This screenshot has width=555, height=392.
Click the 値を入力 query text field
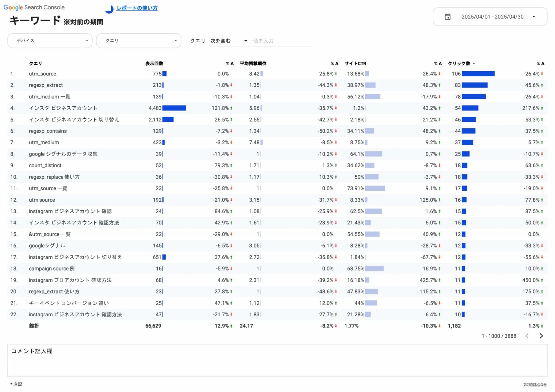pyautogui.click(x=281, y=41)
